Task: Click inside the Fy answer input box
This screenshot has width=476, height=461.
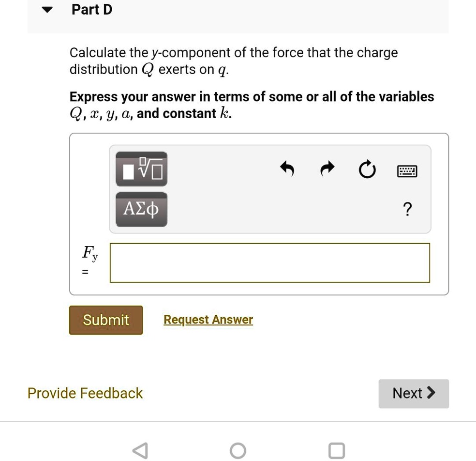Action: pos(269,262)
